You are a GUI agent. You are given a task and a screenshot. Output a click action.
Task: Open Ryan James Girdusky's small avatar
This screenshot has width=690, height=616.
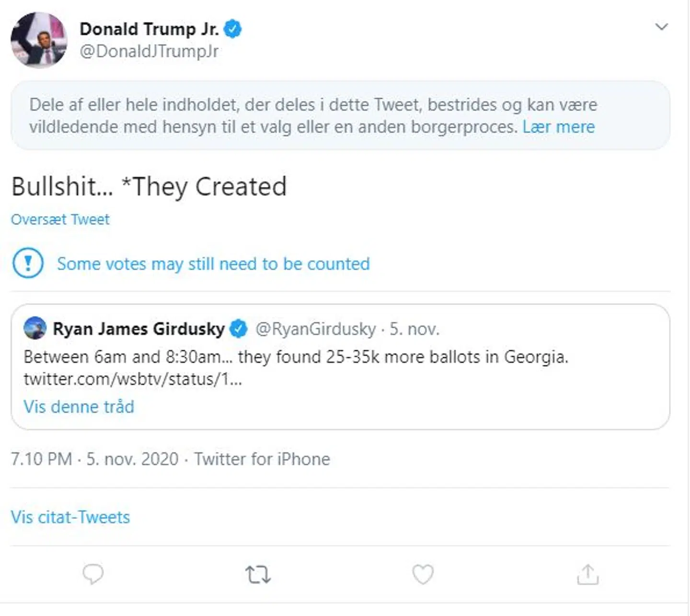tap(35, 328)
